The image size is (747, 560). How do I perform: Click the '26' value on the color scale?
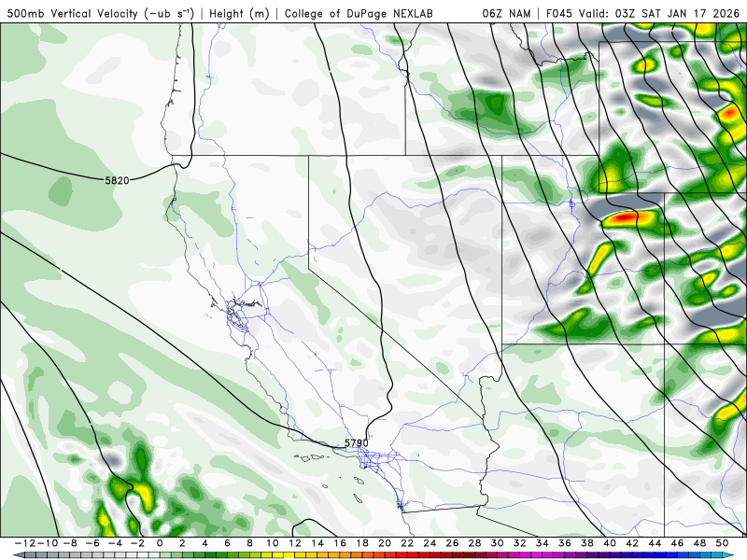coord(452,543)
